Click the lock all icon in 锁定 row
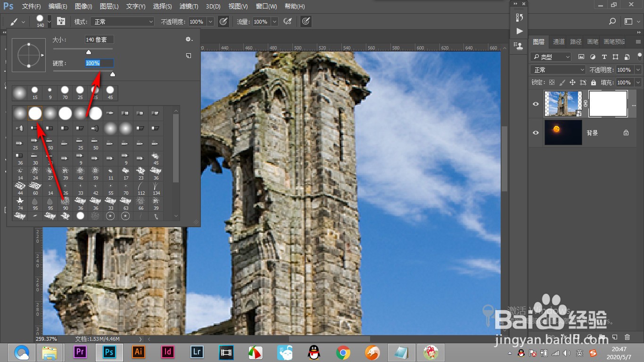 coord(593,82)
